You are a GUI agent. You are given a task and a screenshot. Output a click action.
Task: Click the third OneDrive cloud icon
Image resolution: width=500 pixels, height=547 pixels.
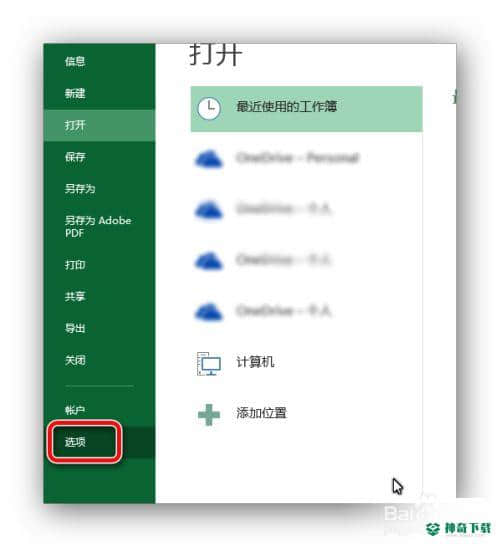click(209, 261)
